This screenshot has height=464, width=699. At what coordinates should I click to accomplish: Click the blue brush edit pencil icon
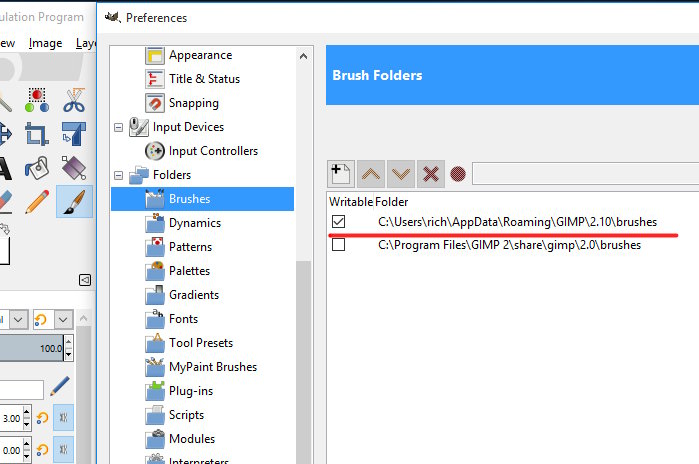coord(60,386)
